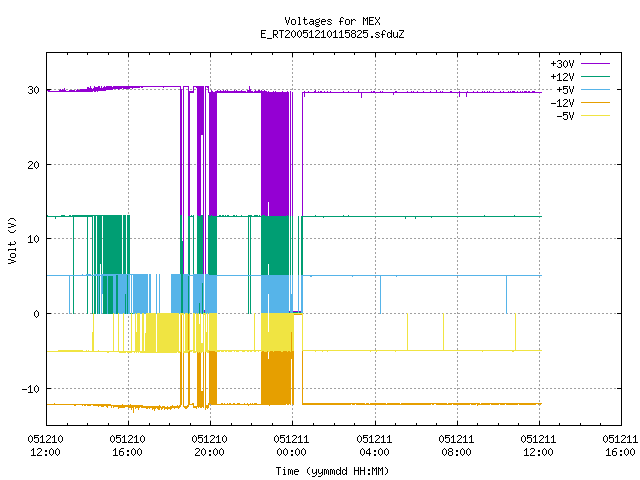Click the green +12V legend line sample

click(x=595, y=76)
